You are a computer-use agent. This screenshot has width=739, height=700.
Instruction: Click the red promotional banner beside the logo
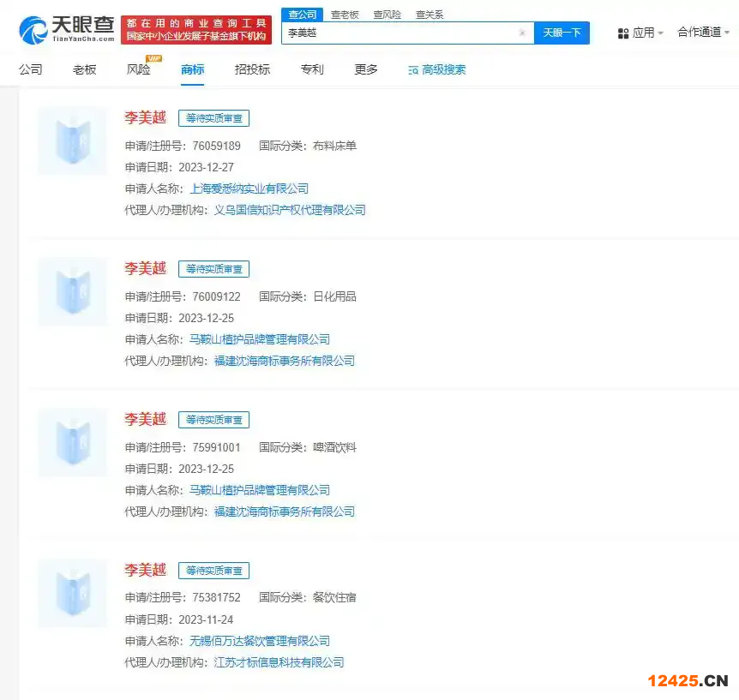tap(195, 29)
